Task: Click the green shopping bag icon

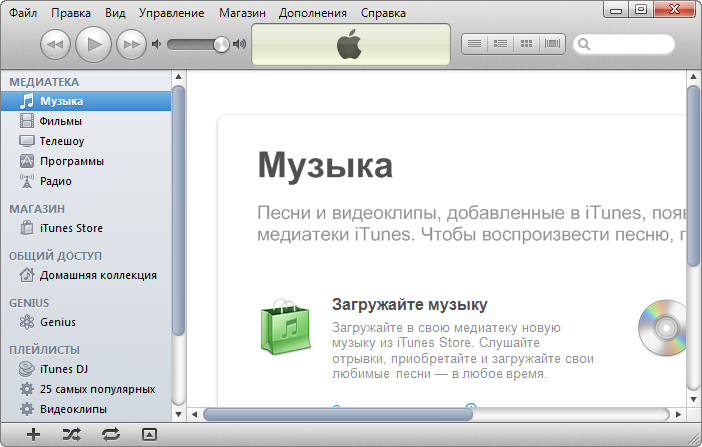Action: click(285, 327)
